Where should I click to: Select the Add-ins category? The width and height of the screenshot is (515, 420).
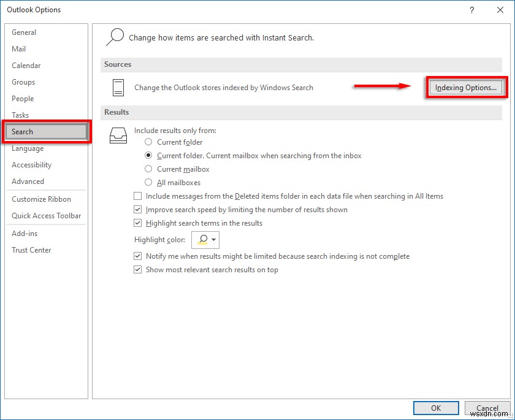click(25, 233)
